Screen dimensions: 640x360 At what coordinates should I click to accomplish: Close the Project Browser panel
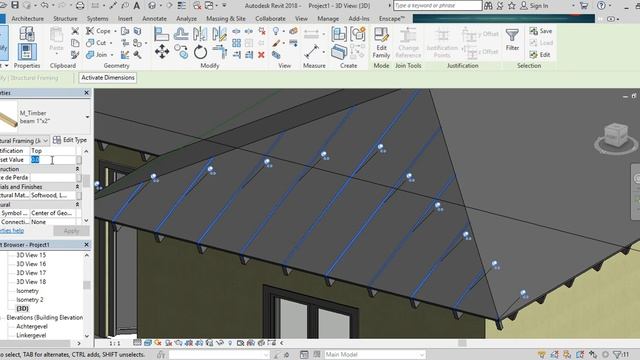pos(86,244)
